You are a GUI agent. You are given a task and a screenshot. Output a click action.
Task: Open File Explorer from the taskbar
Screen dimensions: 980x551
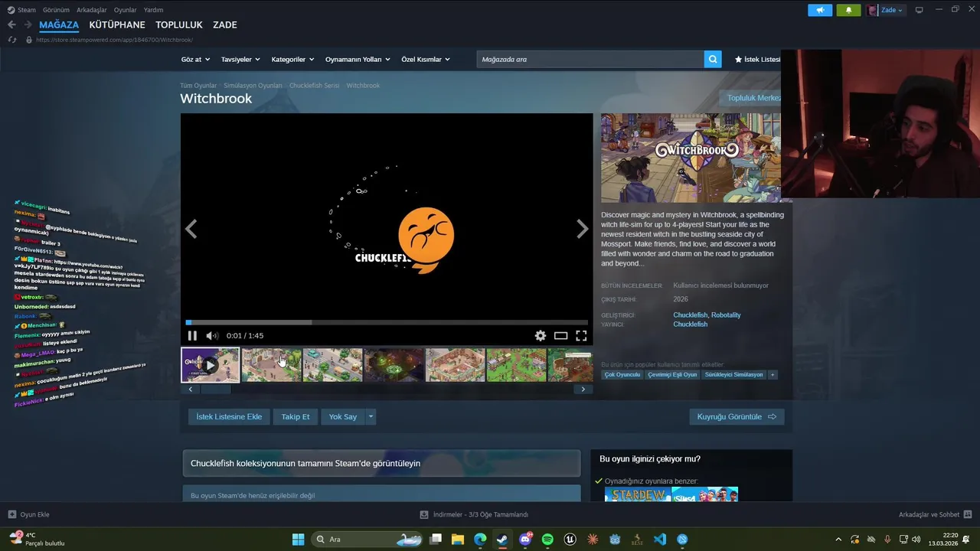tap(457, 539)
